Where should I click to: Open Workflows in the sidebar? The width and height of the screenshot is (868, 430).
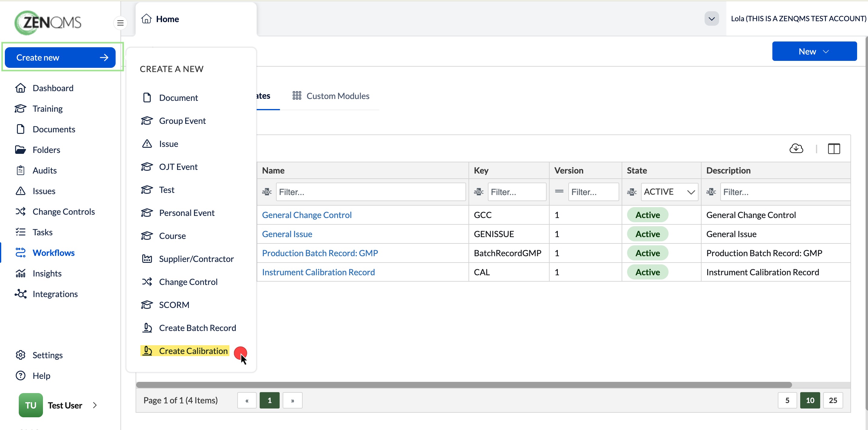tap(53, 253)
